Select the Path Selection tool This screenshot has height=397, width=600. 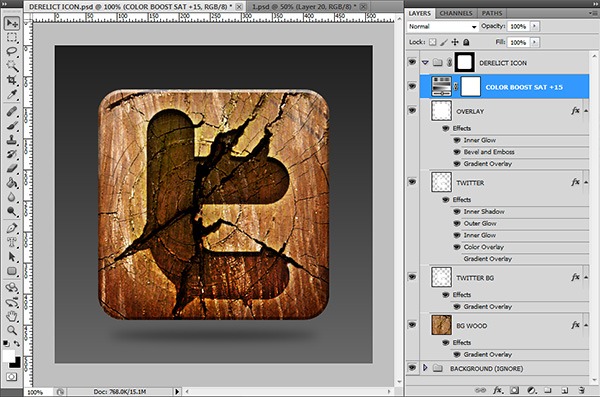pyautogui.click(x=12, y=256)
